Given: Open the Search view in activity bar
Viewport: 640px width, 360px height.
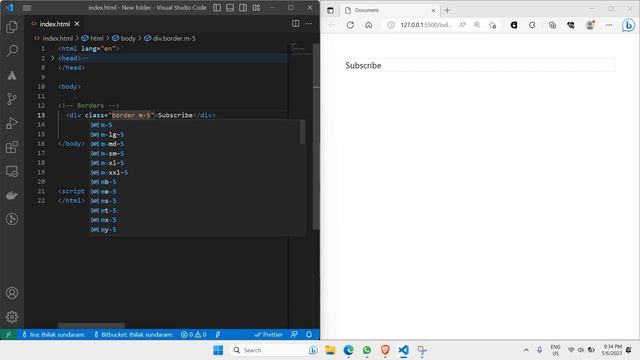Looking at the screenshot, I should (x=12, y=51).
